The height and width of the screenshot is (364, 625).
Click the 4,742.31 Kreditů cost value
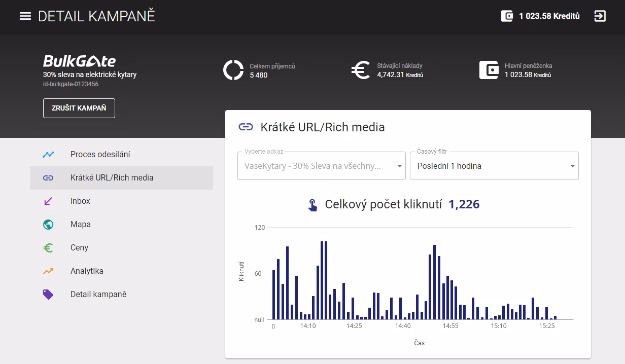(400, 75)
